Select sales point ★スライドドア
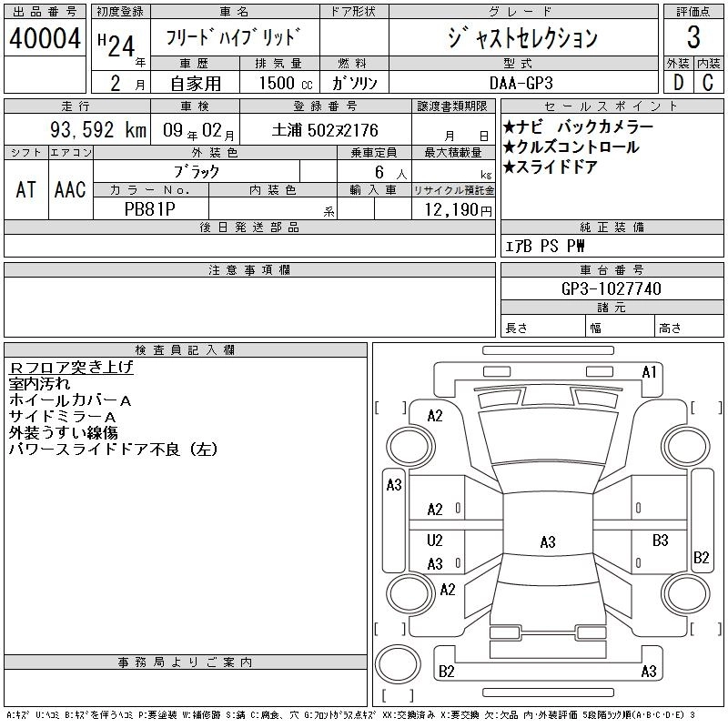This screenshot has height=728, width=728. tap(551, 167)
